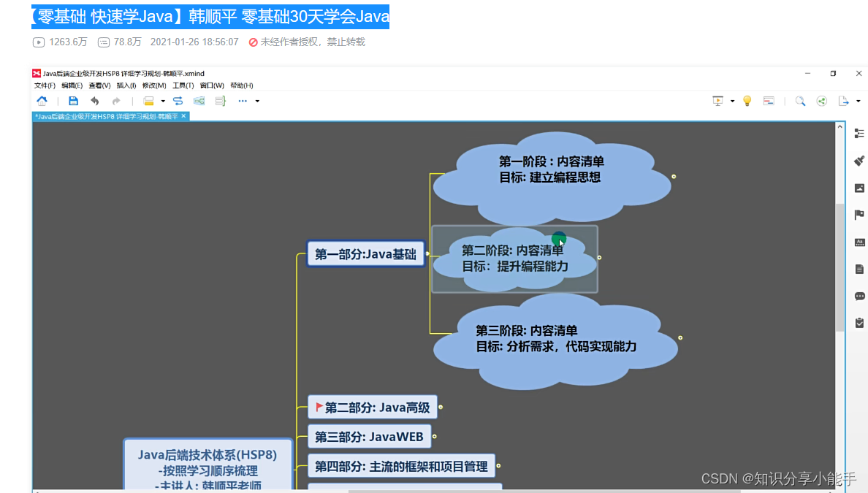Click the marker flag icon in the right sidebar
The height and width of the screenshot is (493, 868).
[860, 215]
